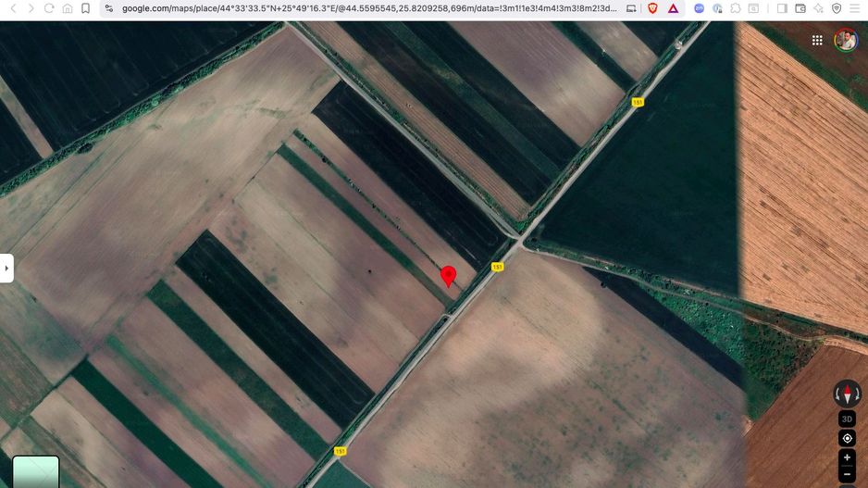Image resolution: width=868 pixels, height=488 pixels.
Task: Switch map layers via bottom-left thumbnail
Action: [x=35, y=472]
